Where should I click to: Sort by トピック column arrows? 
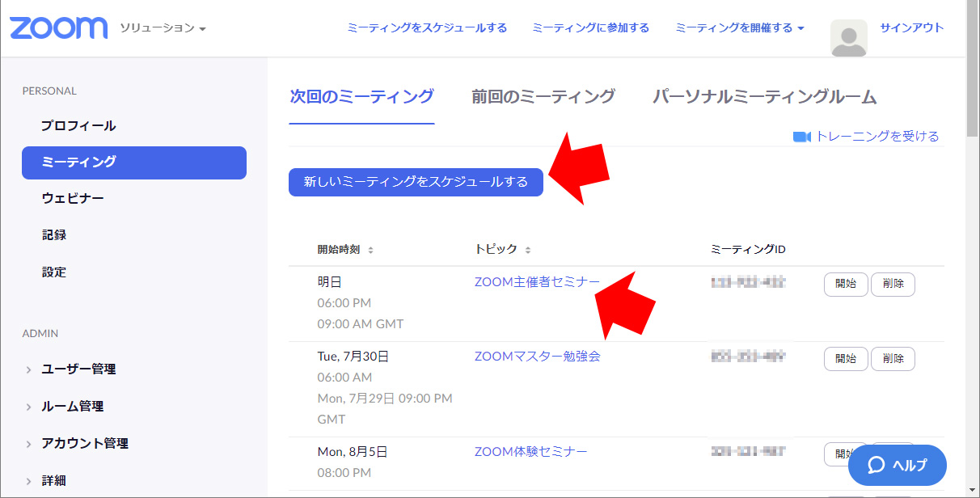(528, 250)
